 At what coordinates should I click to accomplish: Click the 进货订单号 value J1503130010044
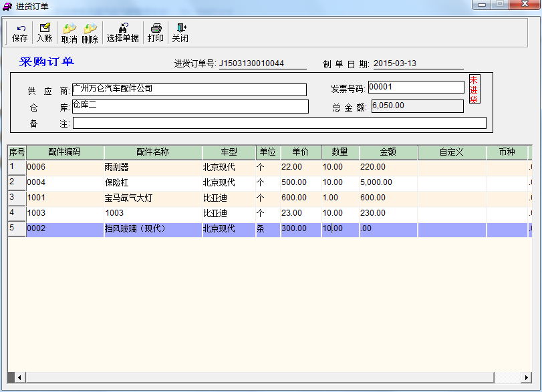[252, 63]
